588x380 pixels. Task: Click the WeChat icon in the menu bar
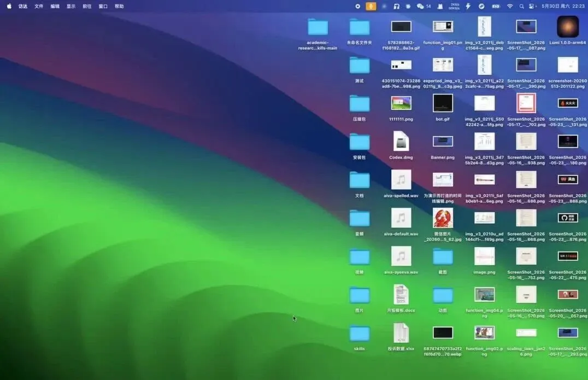click(420, 7)
